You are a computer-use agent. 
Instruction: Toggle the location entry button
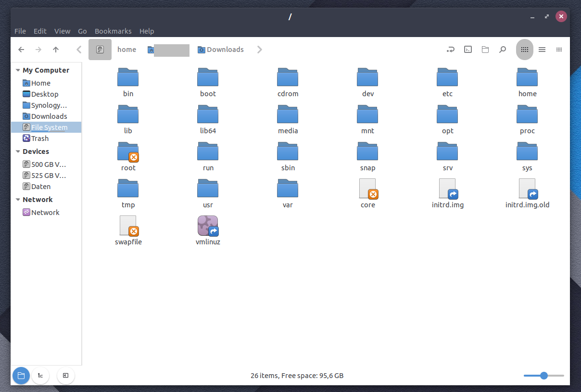click(x=451, y=50)
